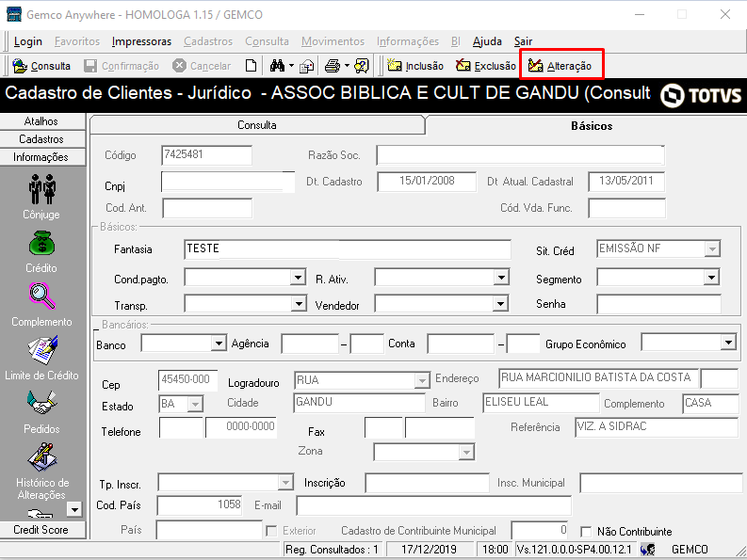The width and height of the screenshot is (747, 560).
Task: Click the sidebar scroll-down arrow button
Action: point(74,509)
